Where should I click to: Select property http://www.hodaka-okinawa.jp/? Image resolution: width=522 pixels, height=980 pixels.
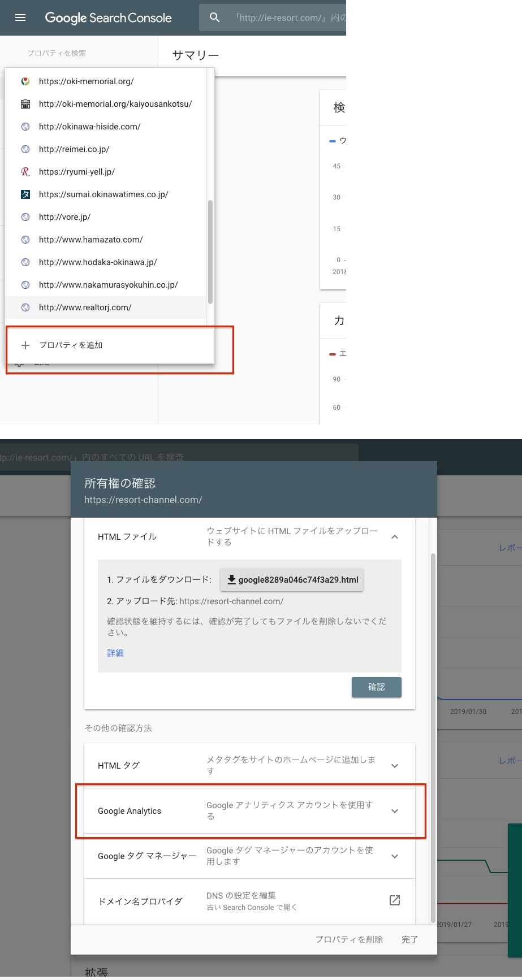tap(106, 262)
